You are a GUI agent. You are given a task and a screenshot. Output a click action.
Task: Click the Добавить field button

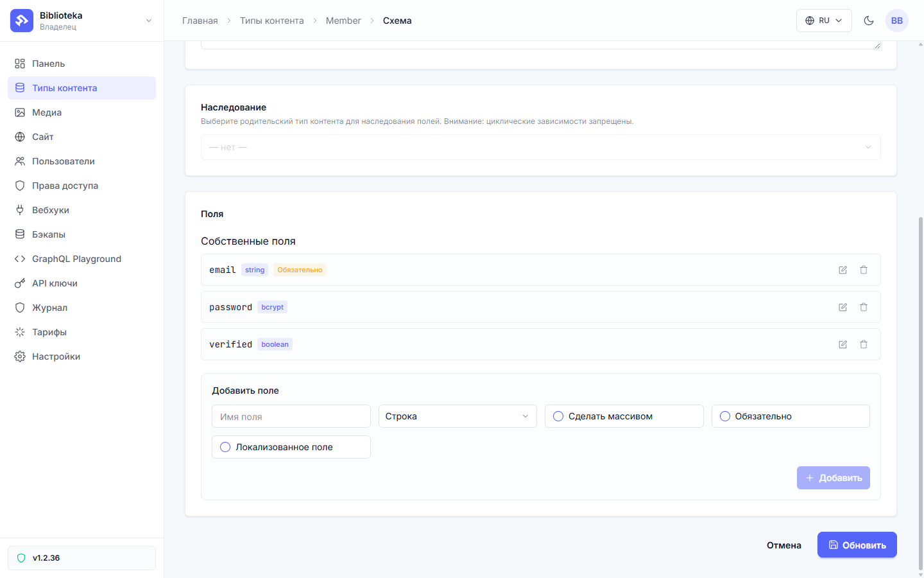[x=833, y=478]
